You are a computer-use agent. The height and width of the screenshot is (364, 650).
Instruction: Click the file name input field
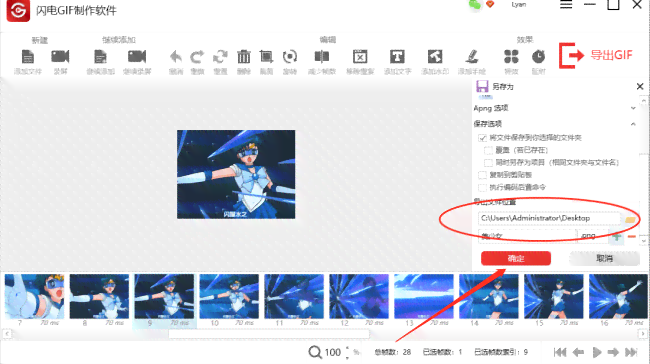click(527, 236)
